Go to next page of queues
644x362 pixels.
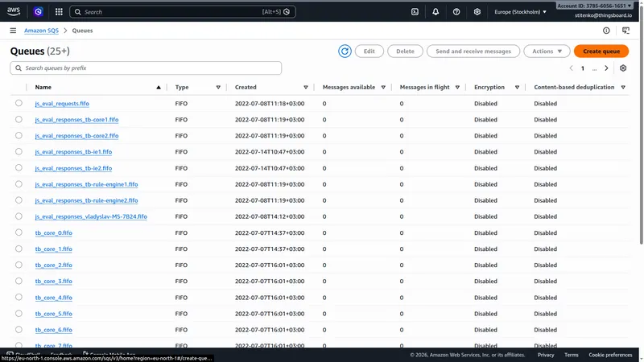coord(606,68)
